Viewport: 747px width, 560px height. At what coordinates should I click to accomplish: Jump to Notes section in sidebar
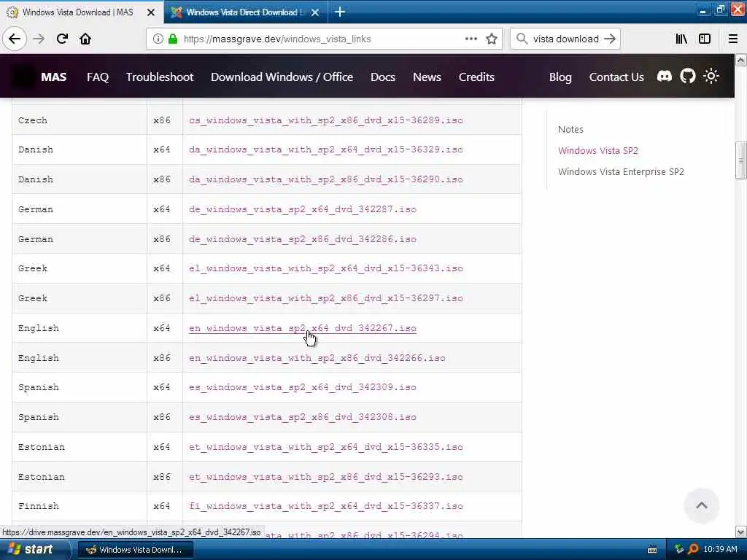[x=570, y=129]
